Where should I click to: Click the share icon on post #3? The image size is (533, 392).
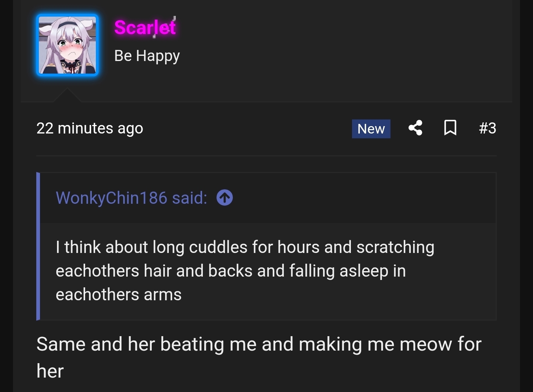[x=415, y=128]
